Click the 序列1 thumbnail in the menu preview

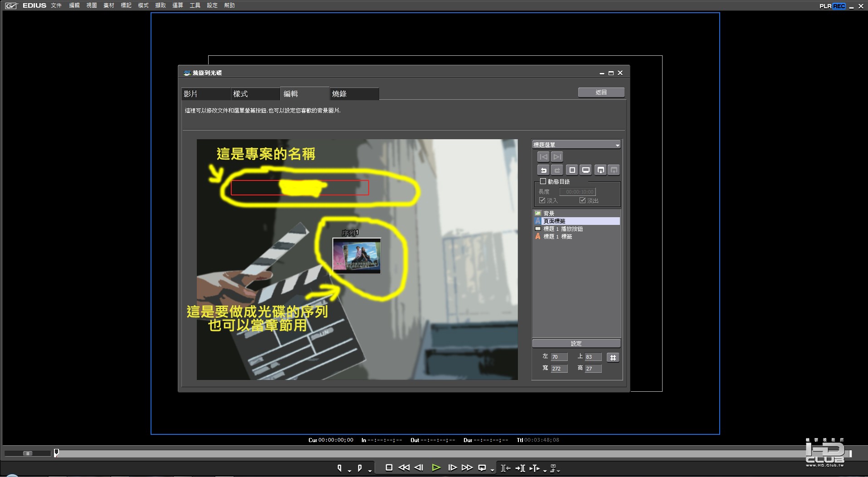tap(357, 256)
